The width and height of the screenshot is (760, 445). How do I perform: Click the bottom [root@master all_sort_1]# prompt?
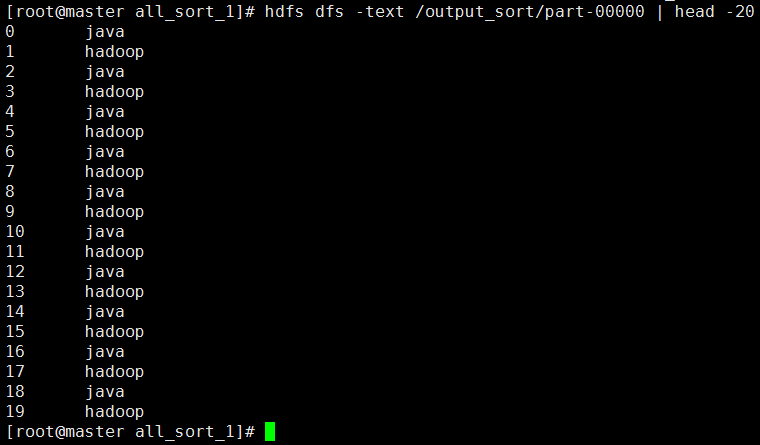coord(130,431)
